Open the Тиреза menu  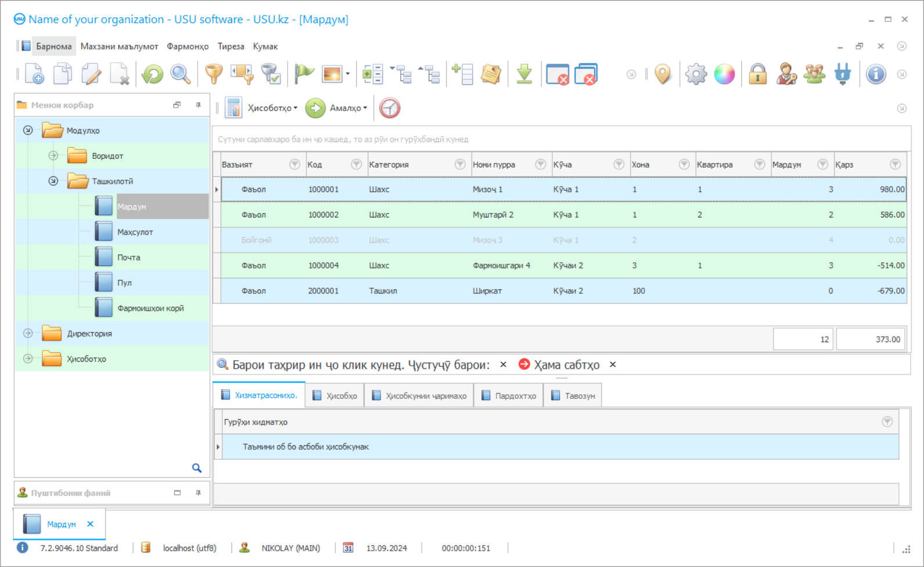231,46
